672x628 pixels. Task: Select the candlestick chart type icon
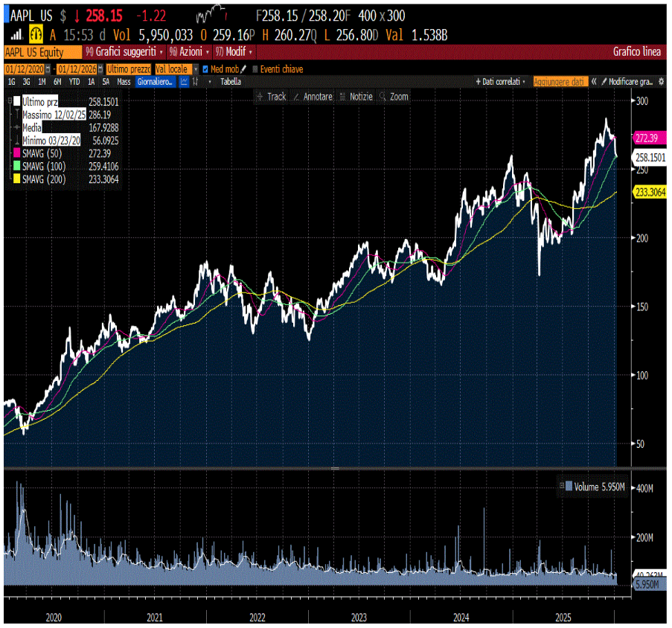pyautogui.click(x=196, y=82)
